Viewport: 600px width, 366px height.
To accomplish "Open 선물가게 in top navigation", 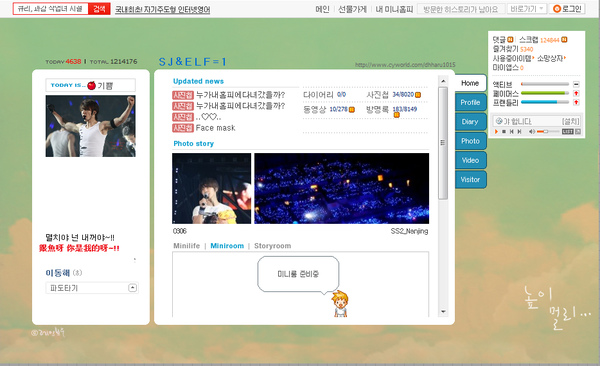I will (352, 9).
